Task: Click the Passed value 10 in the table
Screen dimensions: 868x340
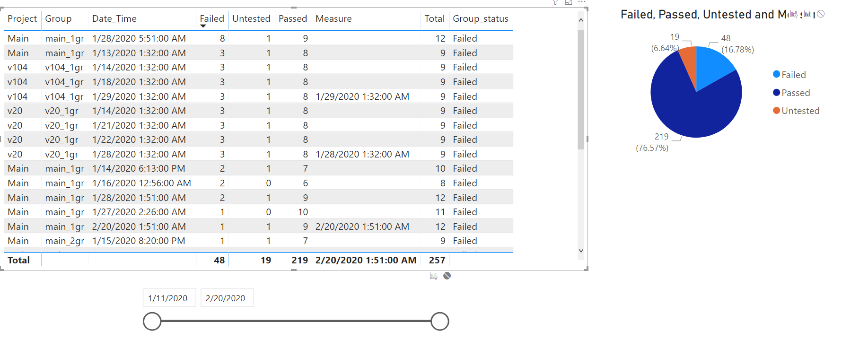Action: pyautogui.click(x=303, y=212)
